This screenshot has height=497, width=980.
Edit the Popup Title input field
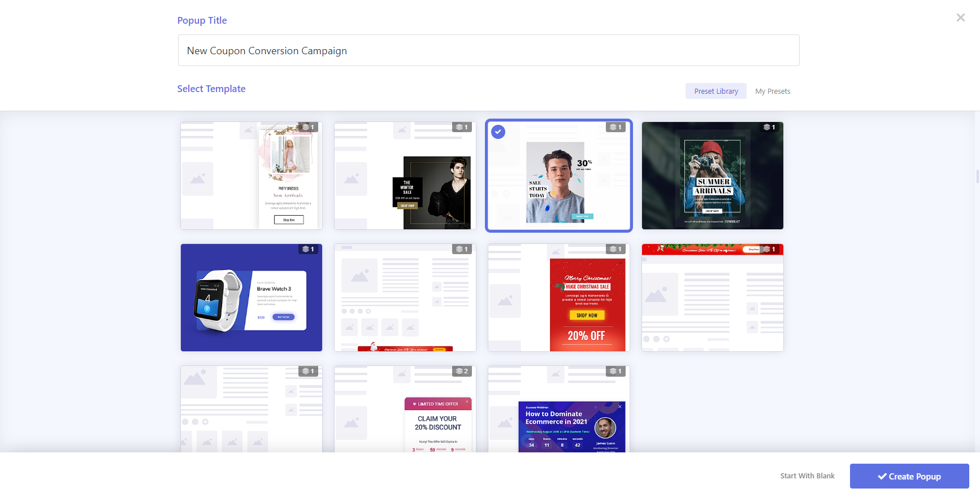488,50
